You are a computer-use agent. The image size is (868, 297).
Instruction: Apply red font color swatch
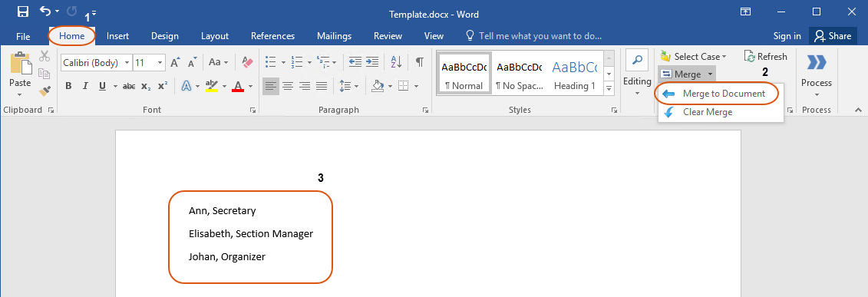tap(238, 86)
